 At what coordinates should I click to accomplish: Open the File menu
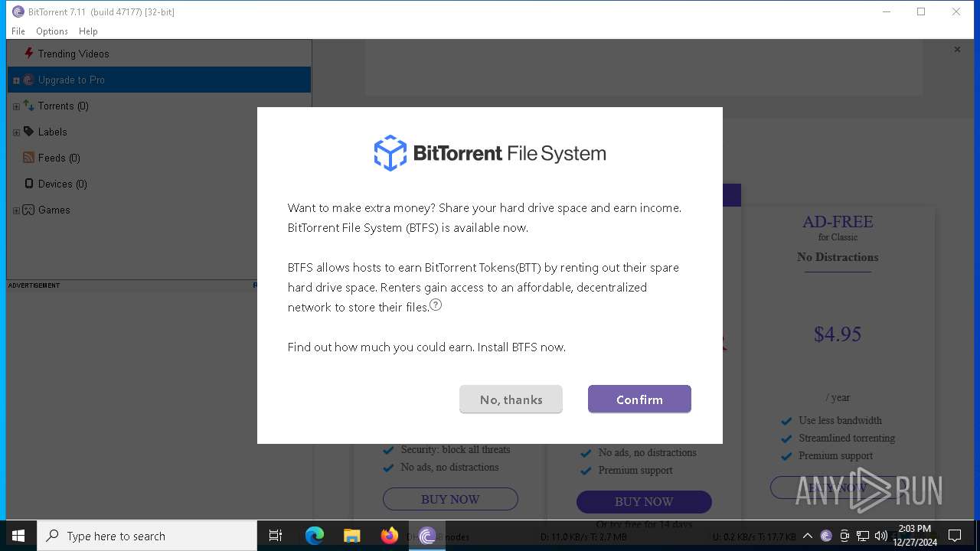[x=18, y=31]
